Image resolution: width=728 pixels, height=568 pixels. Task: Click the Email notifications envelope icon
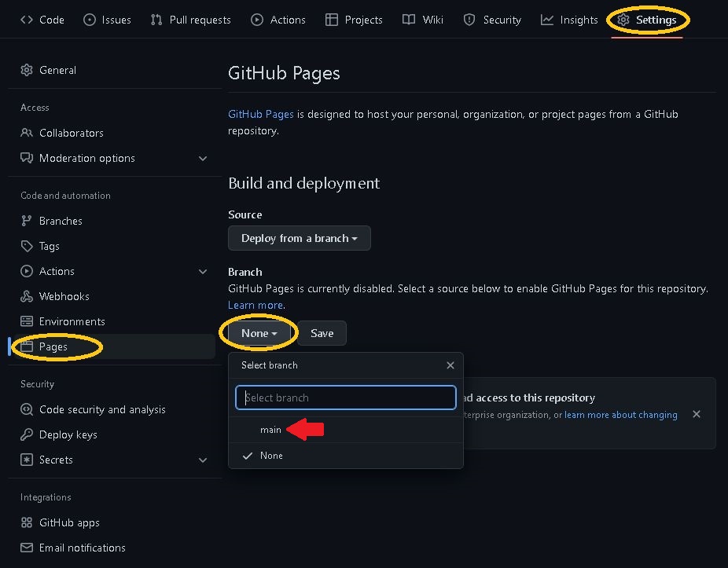pos(27,548)
